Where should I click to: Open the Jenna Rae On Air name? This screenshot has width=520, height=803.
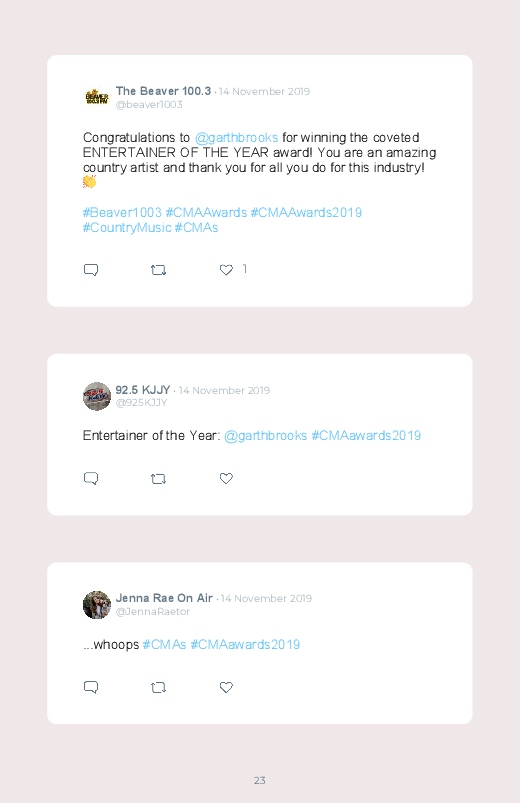click(x=164, y=598)
